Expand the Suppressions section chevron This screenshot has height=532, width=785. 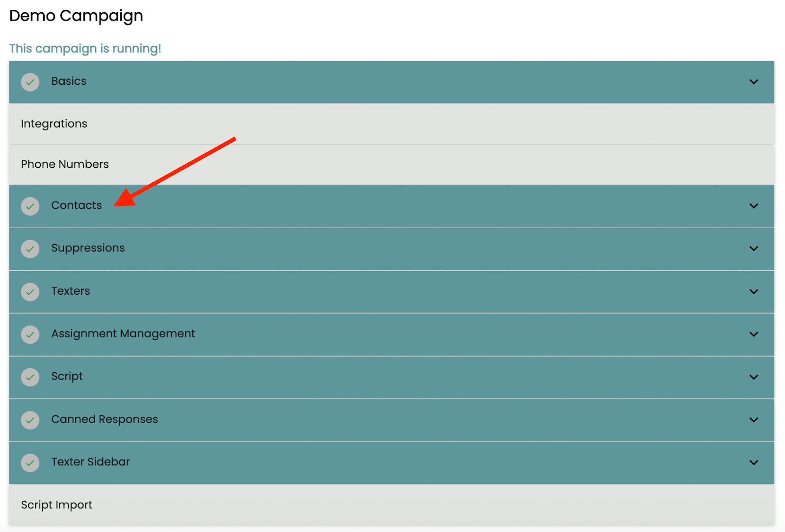pos(754,249)
